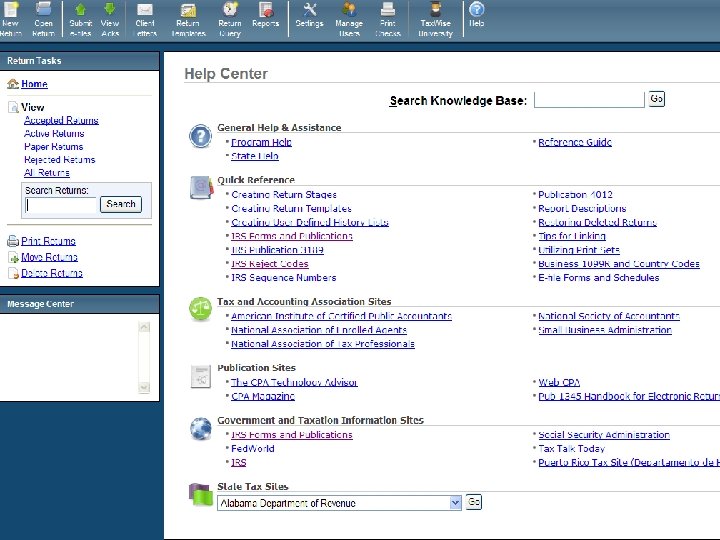Click the Move Returns icon
This screenshot has width=720, height=540.
pos(13,257)
